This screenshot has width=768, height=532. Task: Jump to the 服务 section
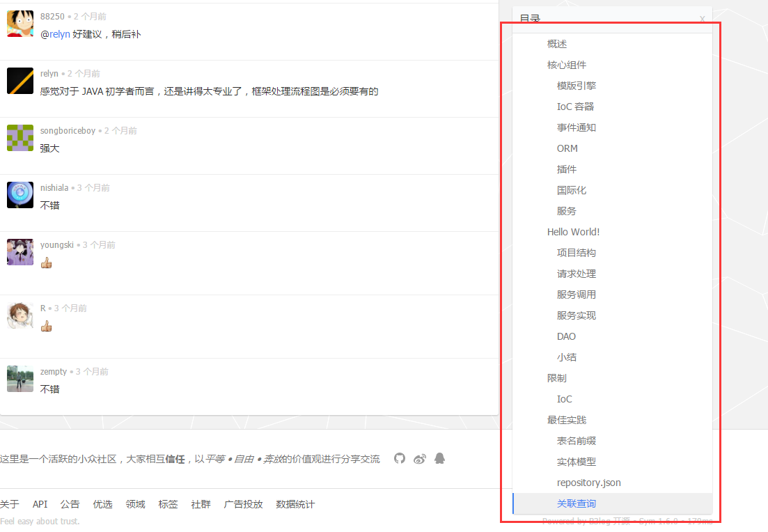(567, 211)
